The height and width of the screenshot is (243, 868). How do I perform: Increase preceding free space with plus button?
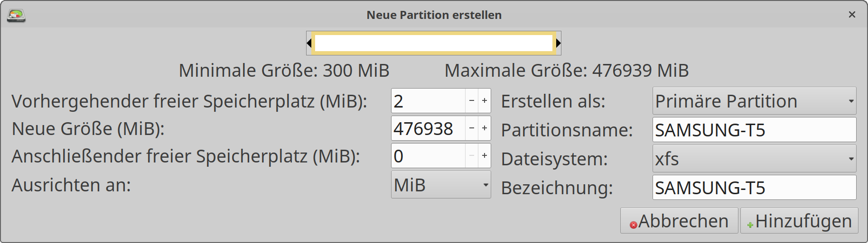coord(484,101)
